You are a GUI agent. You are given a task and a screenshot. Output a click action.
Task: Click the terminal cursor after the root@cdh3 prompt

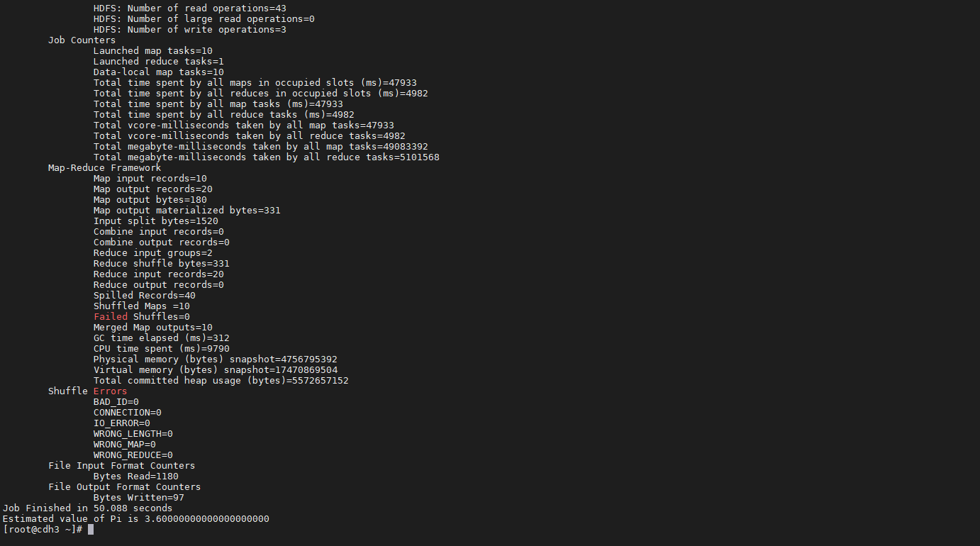91,530
